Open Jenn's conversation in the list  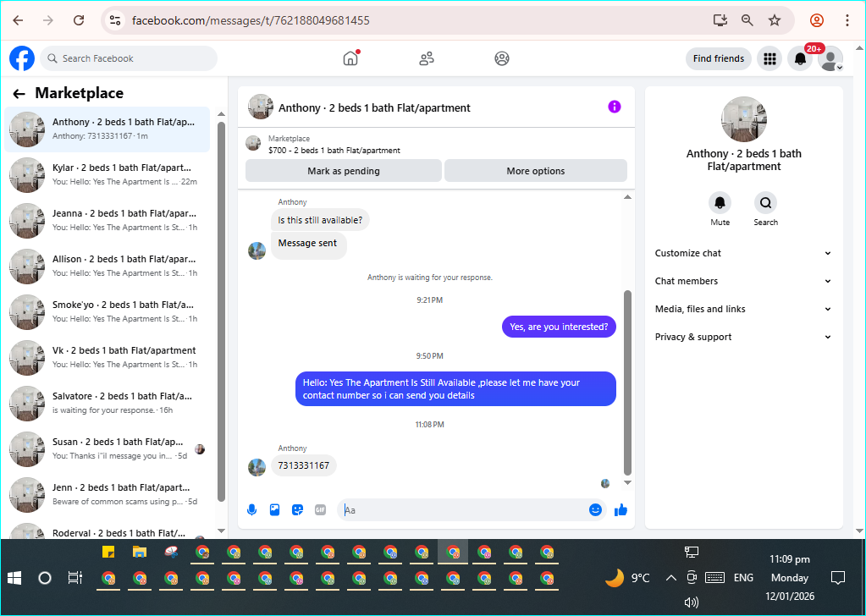[x=108, y=495]
